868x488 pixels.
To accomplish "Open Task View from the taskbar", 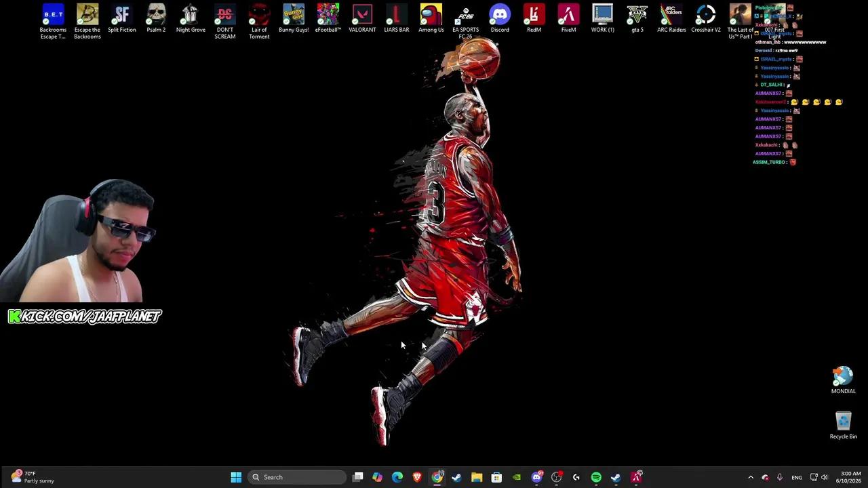I will tap(358, 477).
